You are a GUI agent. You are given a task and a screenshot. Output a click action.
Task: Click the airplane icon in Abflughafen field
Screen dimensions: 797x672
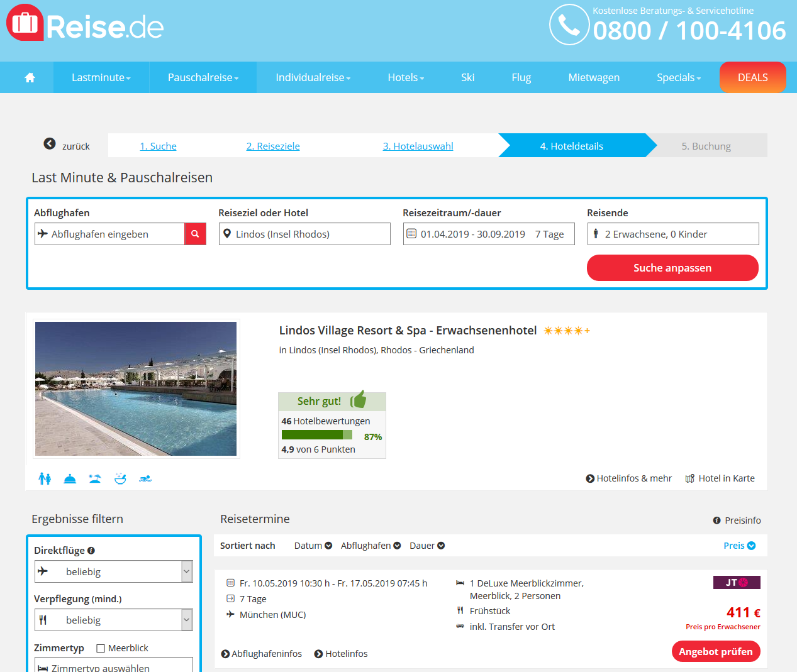[43, 234]
